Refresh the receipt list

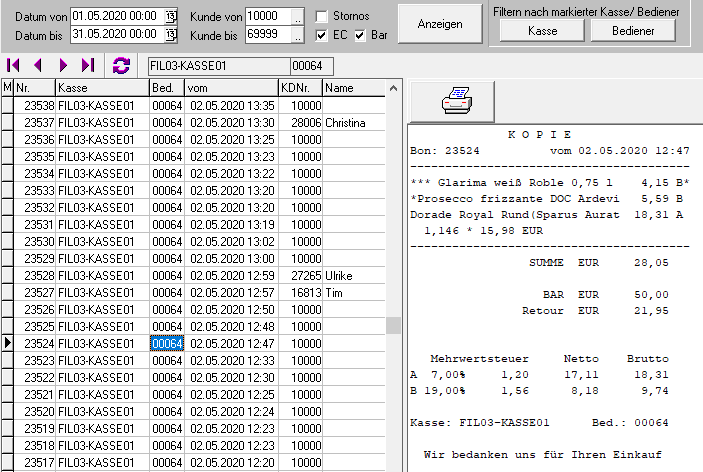click(121, 65)
